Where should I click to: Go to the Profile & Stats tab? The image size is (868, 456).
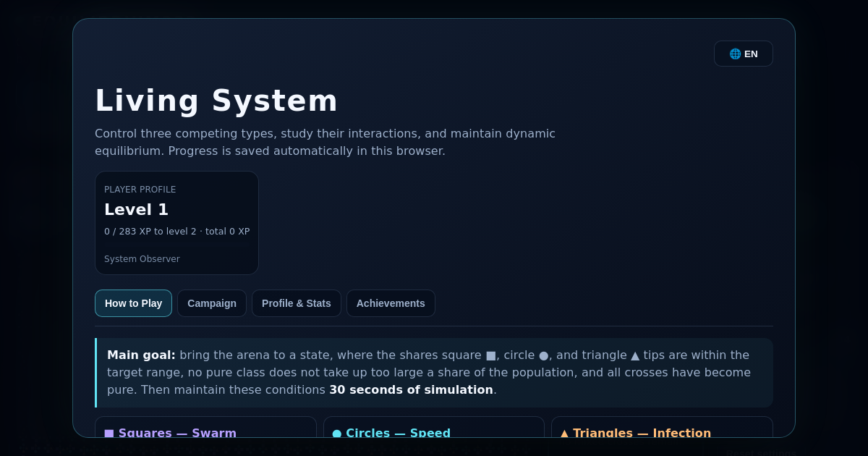297,303
